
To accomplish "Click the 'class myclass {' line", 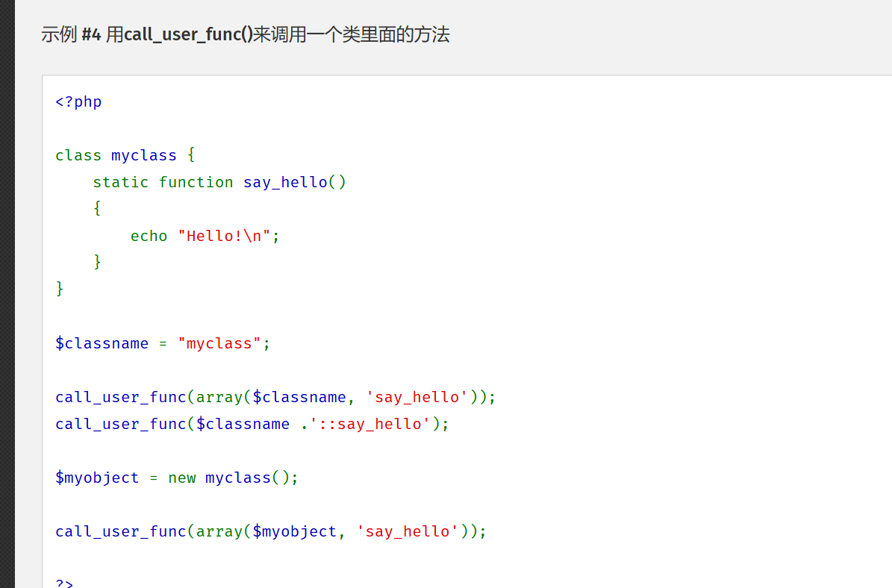I will pos(125,155).
